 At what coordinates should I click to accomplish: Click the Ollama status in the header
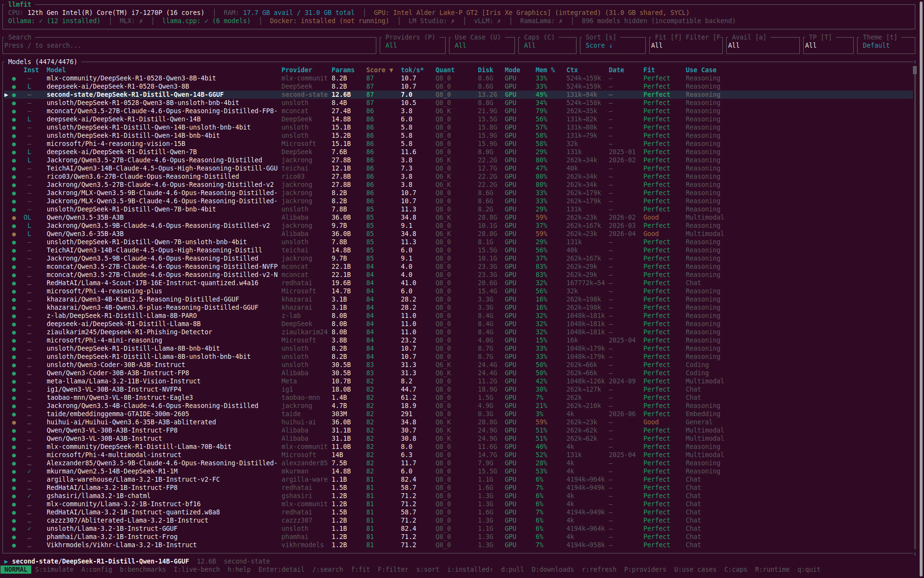[x=54, y=21]
